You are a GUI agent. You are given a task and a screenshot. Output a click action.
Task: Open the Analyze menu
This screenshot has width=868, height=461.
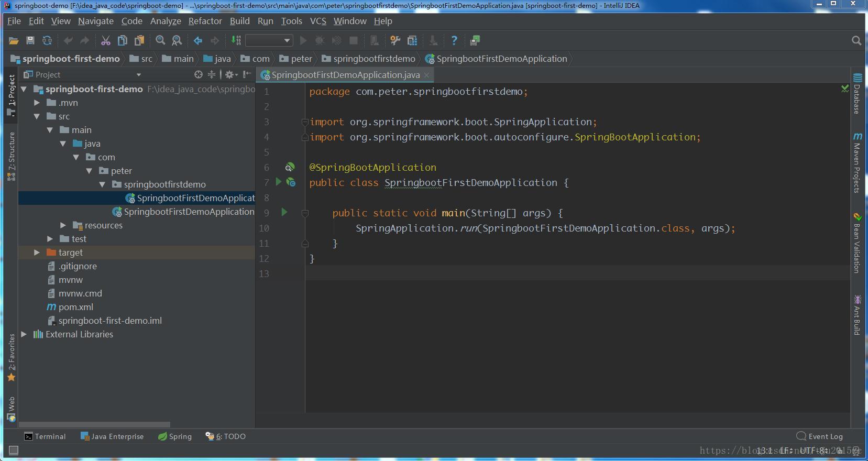coord(166,21)
